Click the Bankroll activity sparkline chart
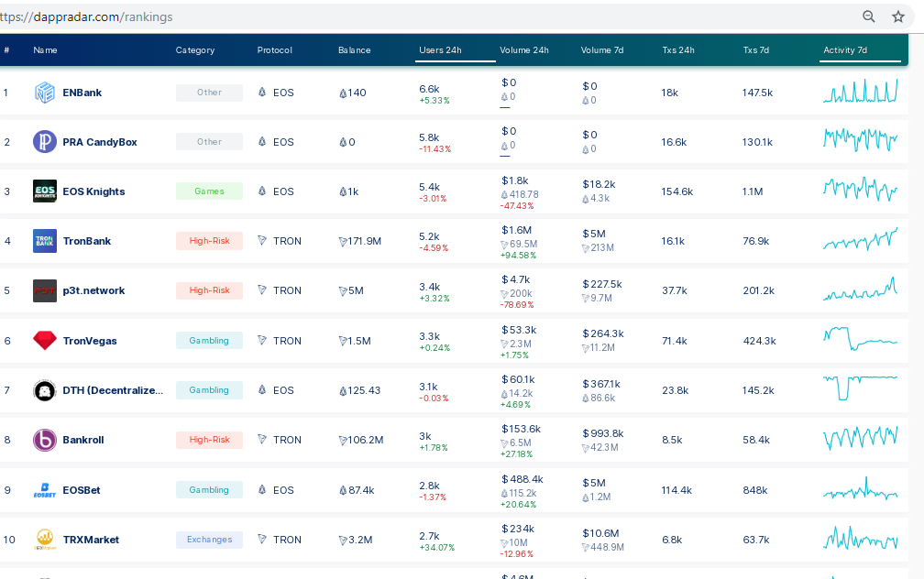The width and height of the screenshot is (924, 579). point(861,438)
